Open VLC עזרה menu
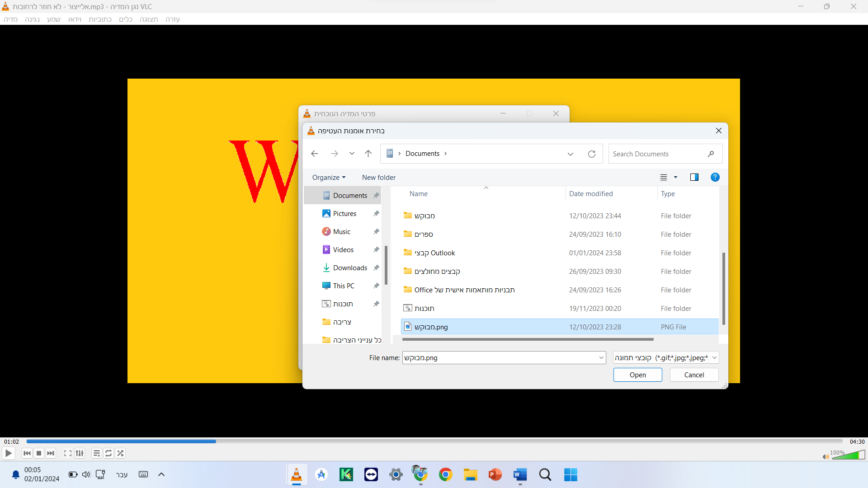This screenshot has height=488, width=868. coord(173,19)
